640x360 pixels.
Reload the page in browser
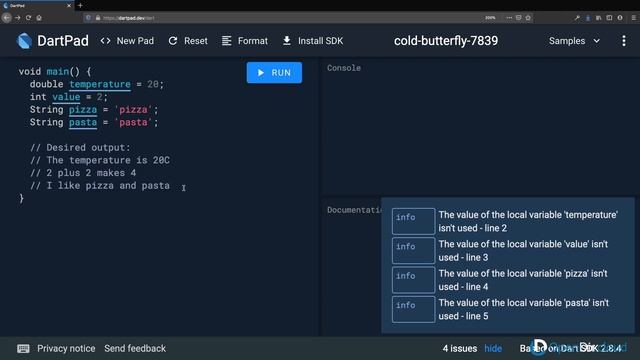[x=28, y=18]
